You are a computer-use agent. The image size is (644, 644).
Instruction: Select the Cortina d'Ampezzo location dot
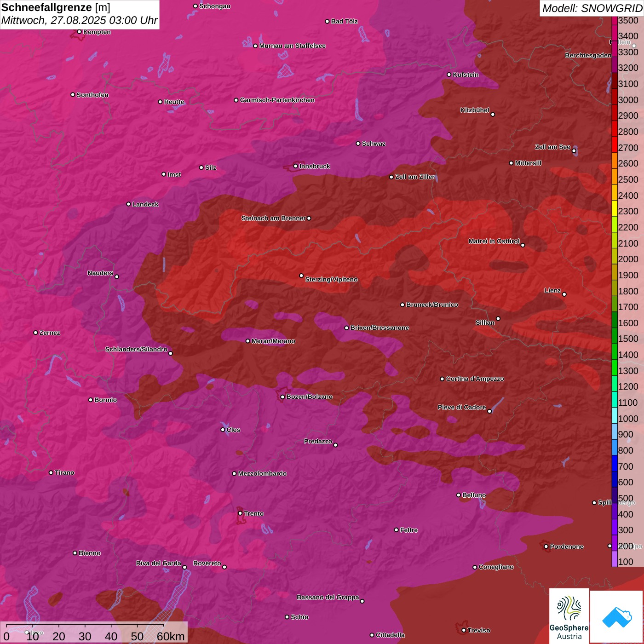tap(442, 379)
